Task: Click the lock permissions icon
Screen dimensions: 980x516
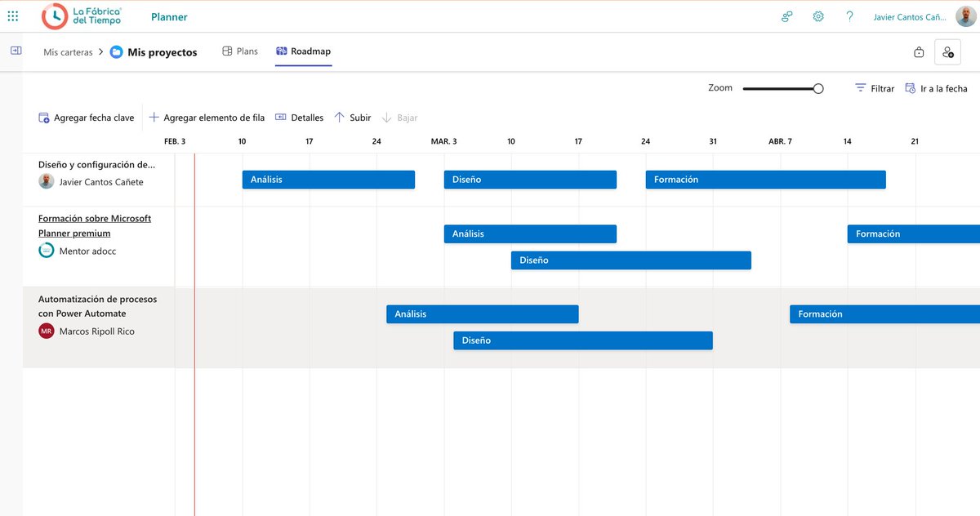Action: pyautogui.click(x=919, y=52)
